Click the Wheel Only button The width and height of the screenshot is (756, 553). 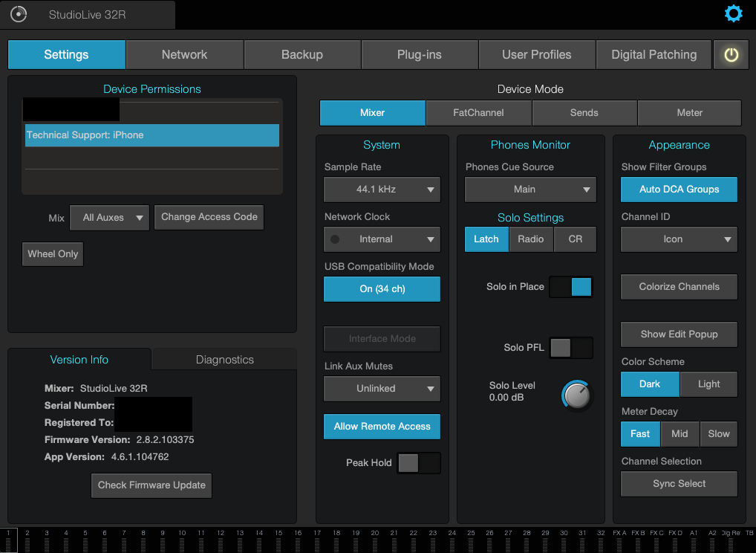(53, 254)
